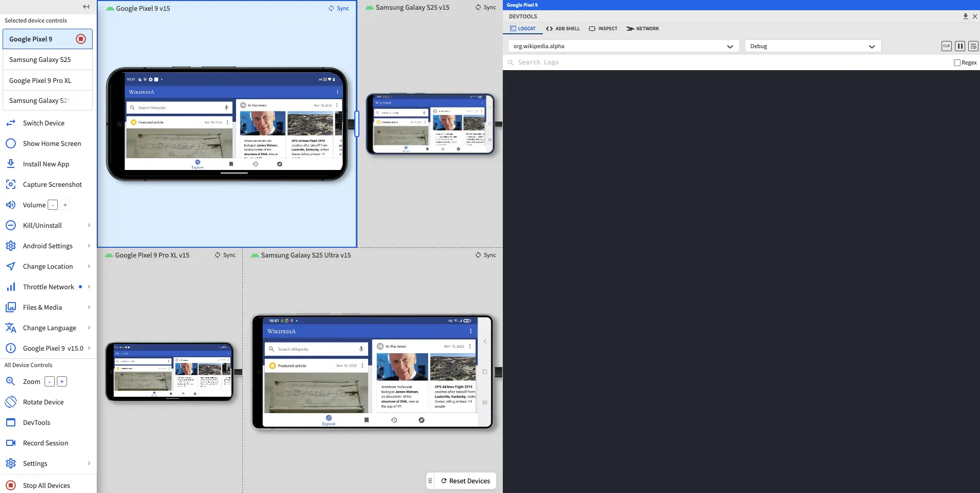Click the zoom in plus button
The image size is (980, 493).
click(x=62, y=381)
